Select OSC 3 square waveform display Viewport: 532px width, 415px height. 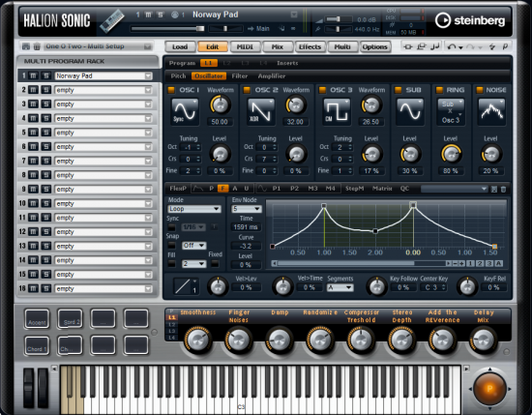[x=337, y=111]
